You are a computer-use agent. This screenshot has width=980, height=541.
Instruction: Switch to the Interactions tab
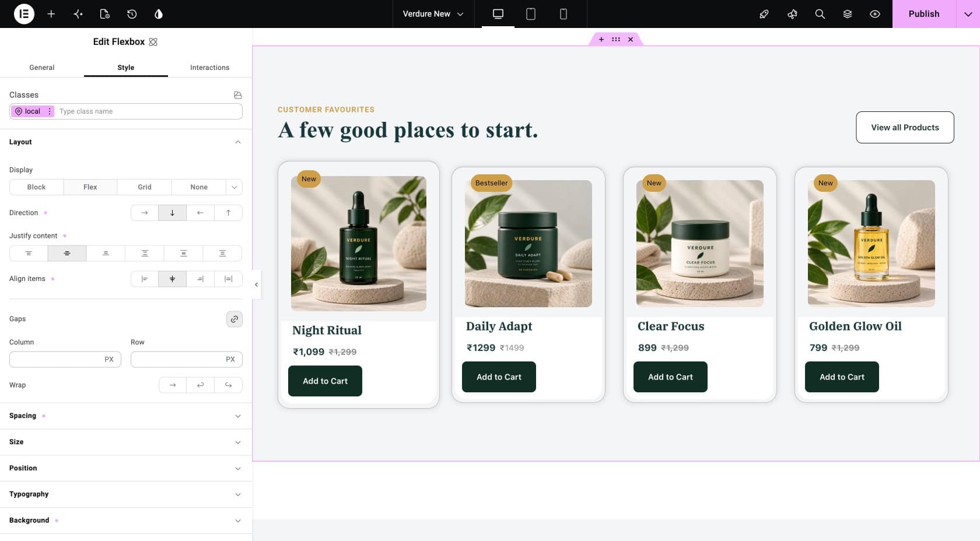(210, 68)
